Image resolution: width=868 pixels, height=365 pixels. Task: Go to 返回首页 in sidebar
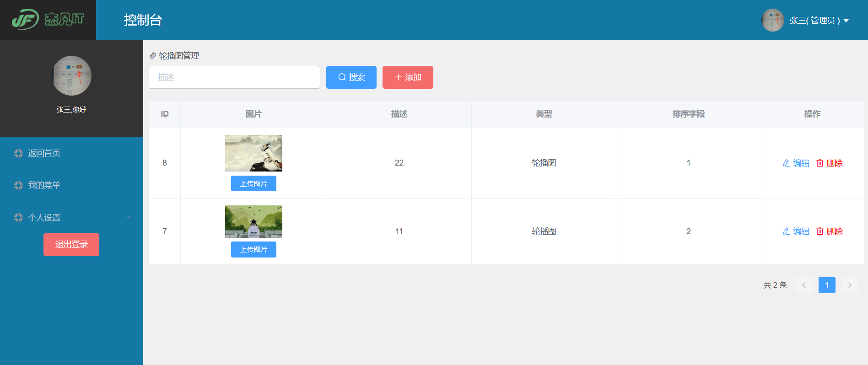[x=44, y=153]
